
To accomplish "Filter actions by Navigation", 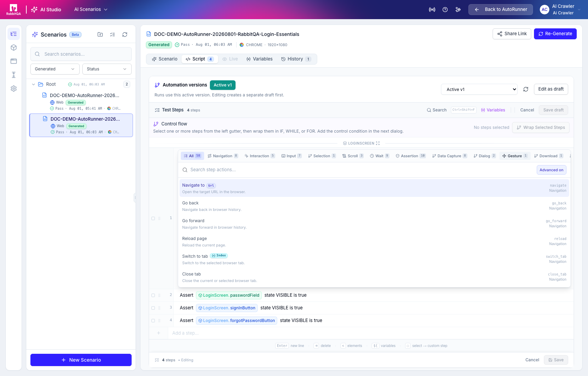I will point(223,156).
